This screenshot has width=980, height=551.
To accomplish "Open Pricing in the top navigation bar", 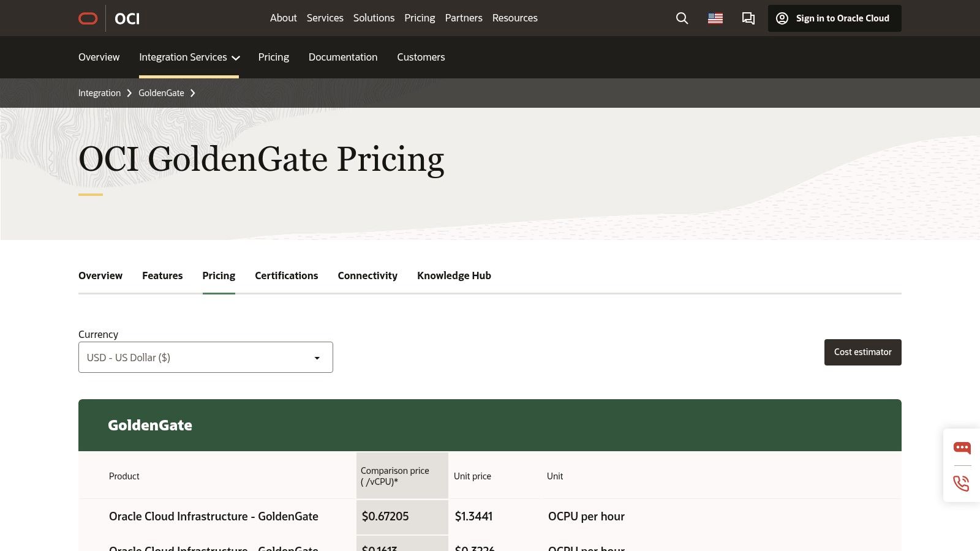I will click(420, 18).
